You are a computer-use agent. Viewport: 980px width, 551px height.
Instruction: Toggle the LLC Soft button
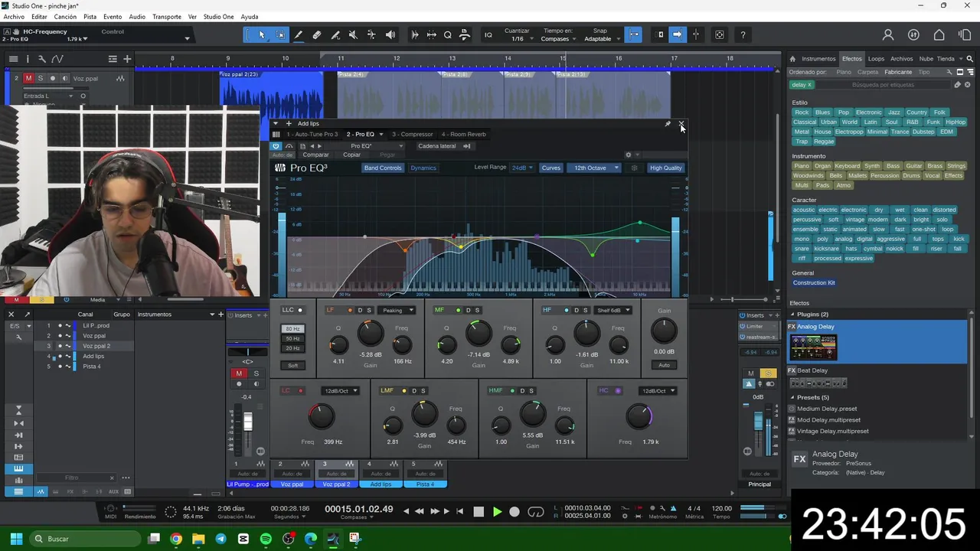coord(292,365)
